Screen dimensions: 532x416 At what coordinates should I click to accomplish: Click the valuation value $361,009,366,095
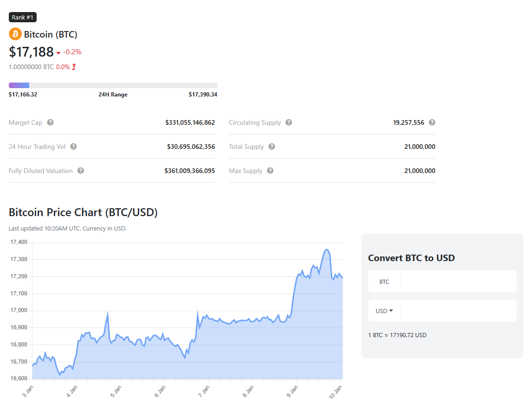[x=190, y=171]
